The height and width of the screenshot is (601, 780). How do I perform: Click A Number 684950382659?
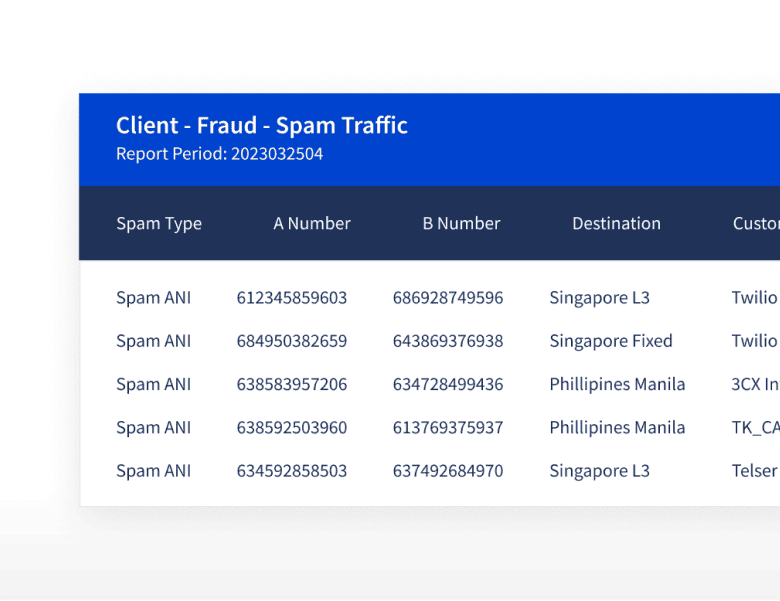click(x=292, y=341)
